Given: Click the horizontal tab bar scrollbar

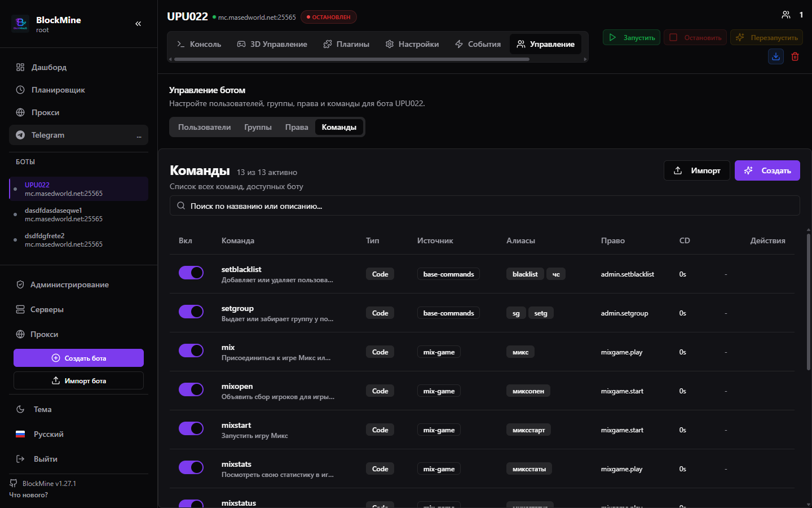Looking at the screenshot, I should (352, 59).
